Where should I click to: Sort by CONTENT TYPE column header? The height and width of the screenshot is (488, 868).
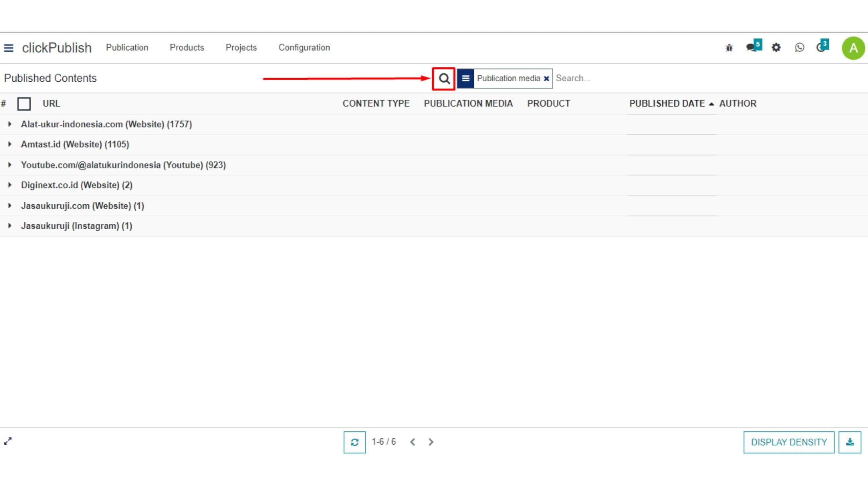tap(376, 103)
